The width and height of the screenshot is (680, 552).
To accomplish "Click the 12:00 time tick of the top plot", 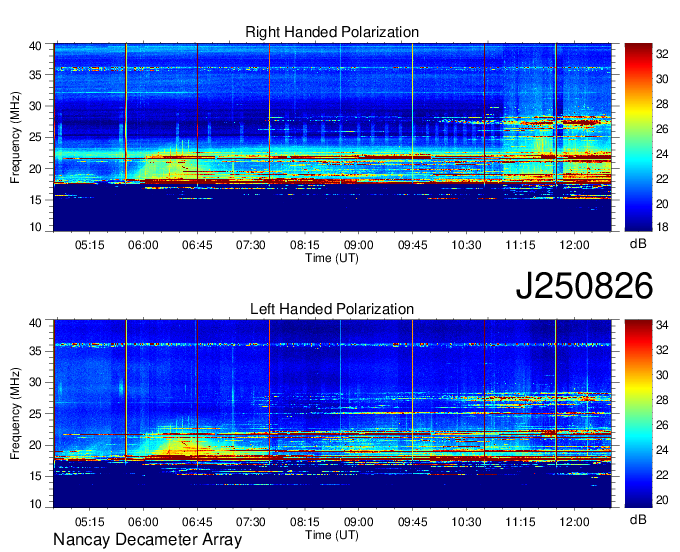I will point(574,245).
